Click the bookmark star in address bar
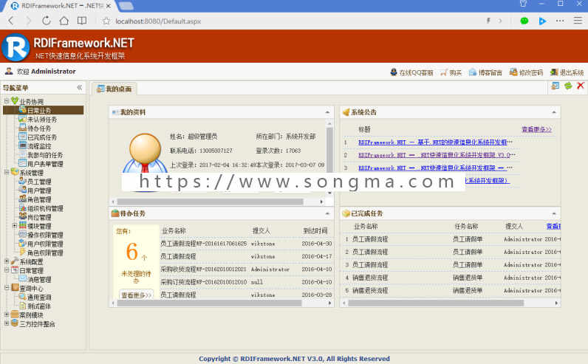588x364 pixels. coord(106,21)
